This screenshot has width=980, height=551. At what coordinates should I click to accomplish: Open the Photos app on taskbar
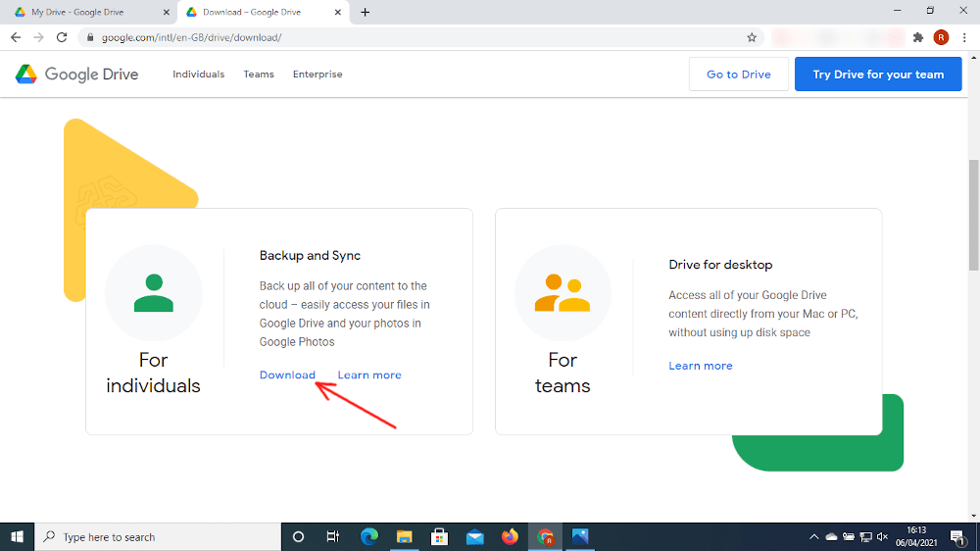pyautogui.click(x=580, y=536)
